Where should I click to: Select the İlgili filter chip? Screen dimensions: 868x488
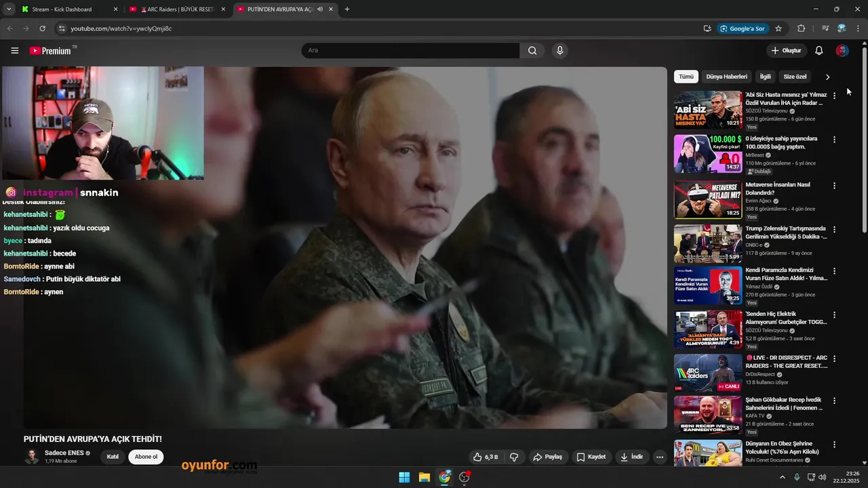click(x=765, y=77)
